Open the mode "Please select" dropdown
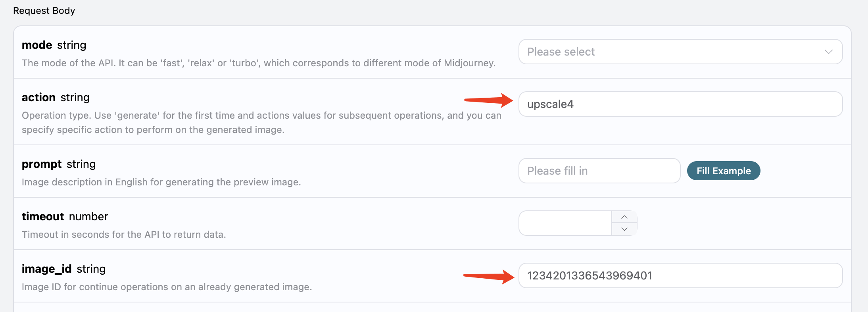Screen dimensions: 868x312 tap(674, 52)
